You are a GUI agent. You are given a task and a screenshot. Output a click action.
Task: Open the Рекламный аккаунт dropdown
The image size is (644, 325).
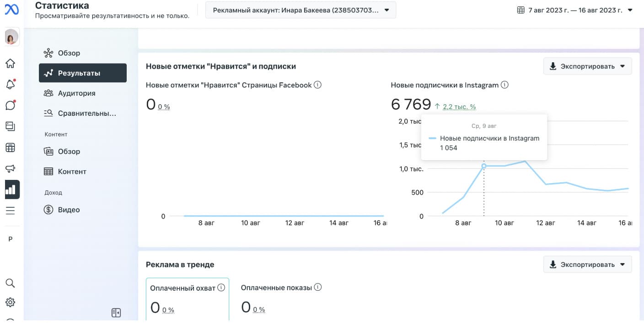(301, 10)
